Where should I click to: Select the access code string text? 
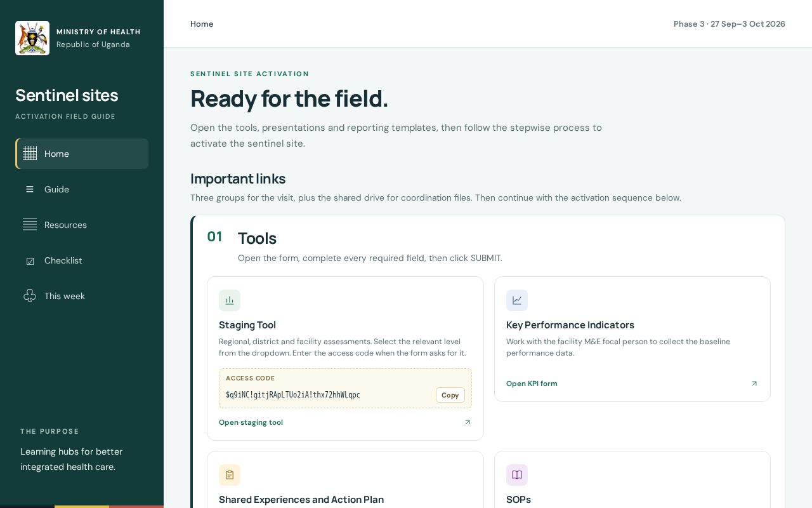tap(293, 395)
